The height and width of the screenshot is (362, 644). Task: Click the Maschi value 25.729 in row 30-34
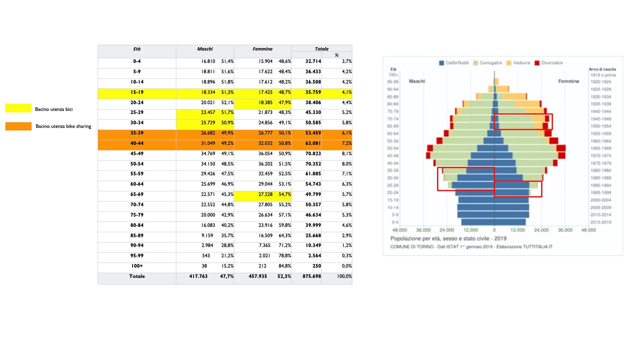208,123
